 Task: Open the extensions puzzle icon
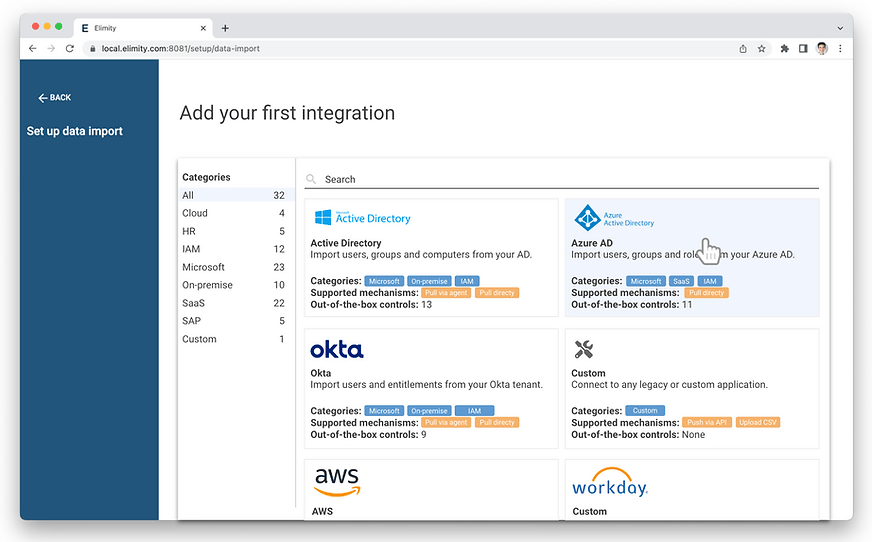[x=785, y=49]
